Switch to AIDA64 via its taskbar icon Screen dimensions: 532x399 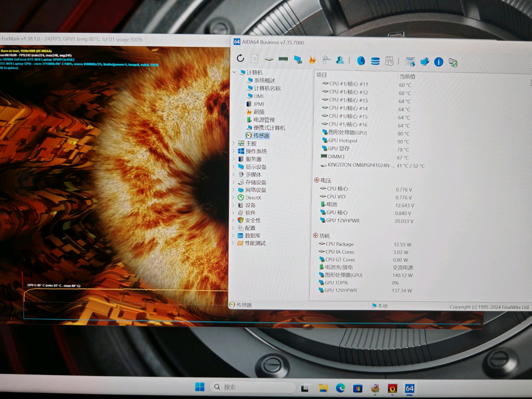[x=409, y=389]
